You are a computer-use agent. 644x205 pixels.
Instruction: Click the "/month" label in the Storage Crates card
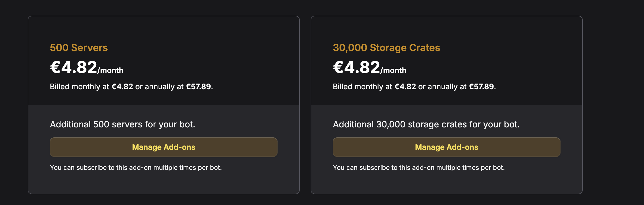394,70
